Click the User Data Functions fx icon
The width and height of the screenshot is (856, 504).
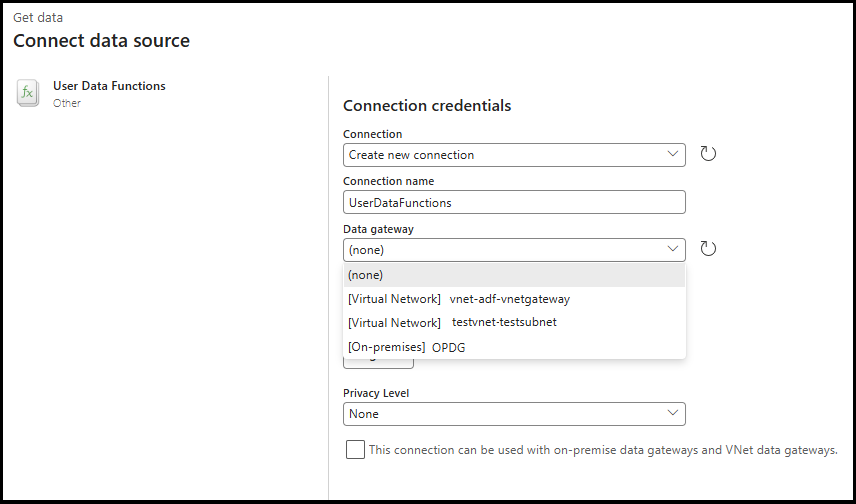(28, 93)
